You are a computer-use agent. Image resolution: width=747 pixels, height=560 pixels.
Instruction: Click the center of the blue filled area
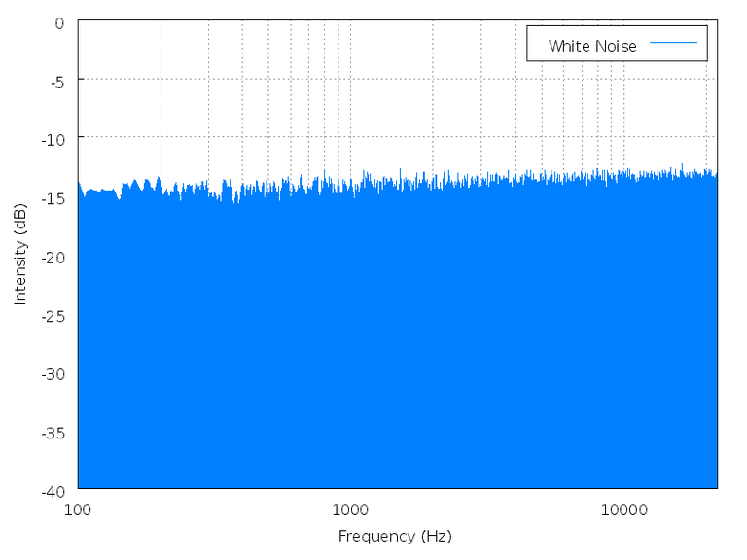(397, 335)
